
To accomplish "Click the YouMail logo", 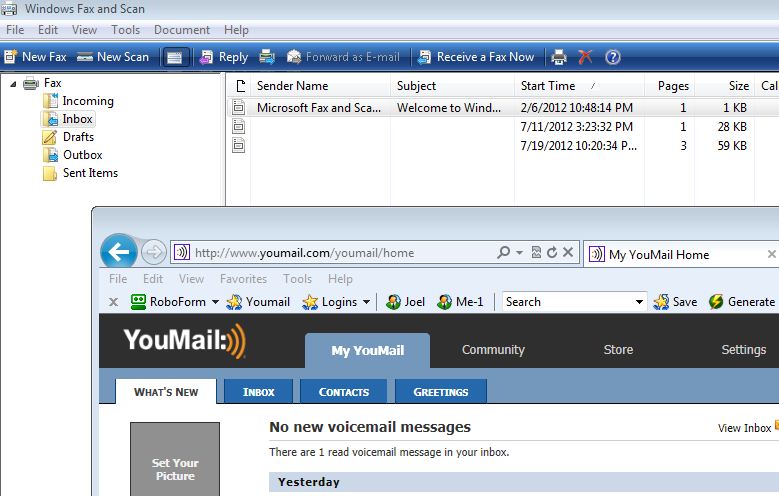I will click(185, 340).
